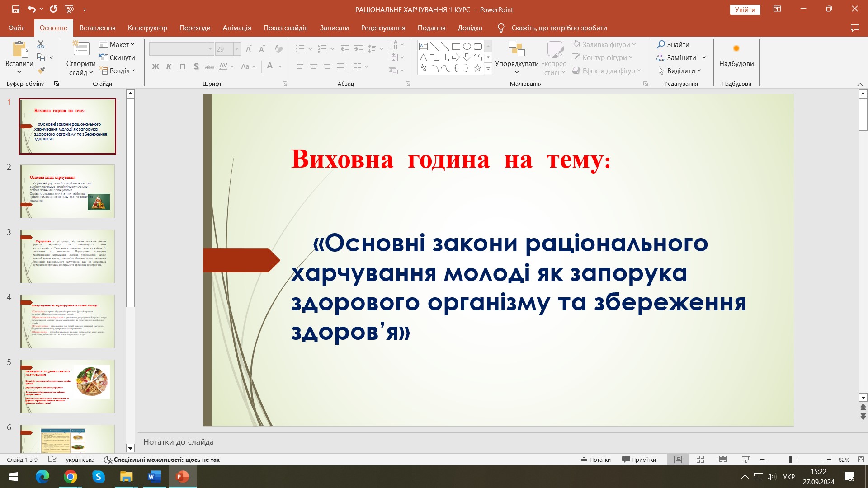Open the Вставлення ribbon tab
This screenshot has width=868, height=488.
(x=97, y=28)
